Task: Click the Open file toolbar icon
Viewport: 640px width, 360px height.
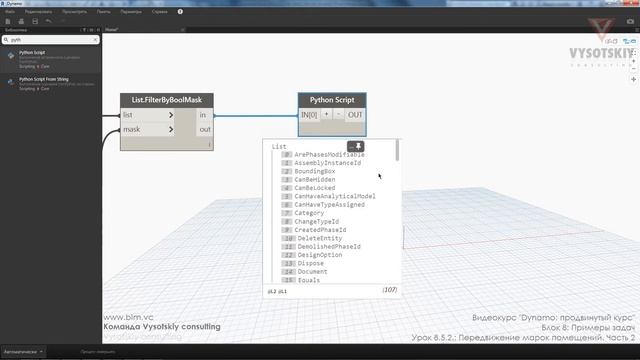Action: pos(21,21)
